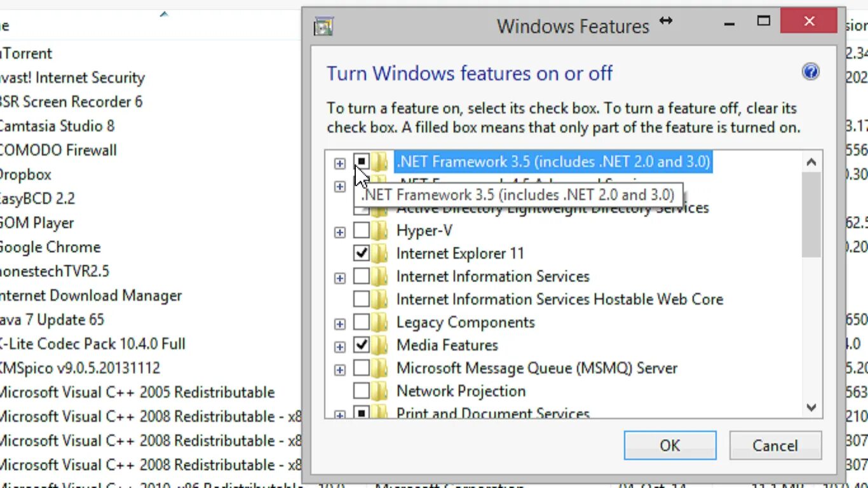The height and width of the screenshot is (488, 868).
Task: Select Java 7 Update 65 in Programs list
Action: click(52, 320)
